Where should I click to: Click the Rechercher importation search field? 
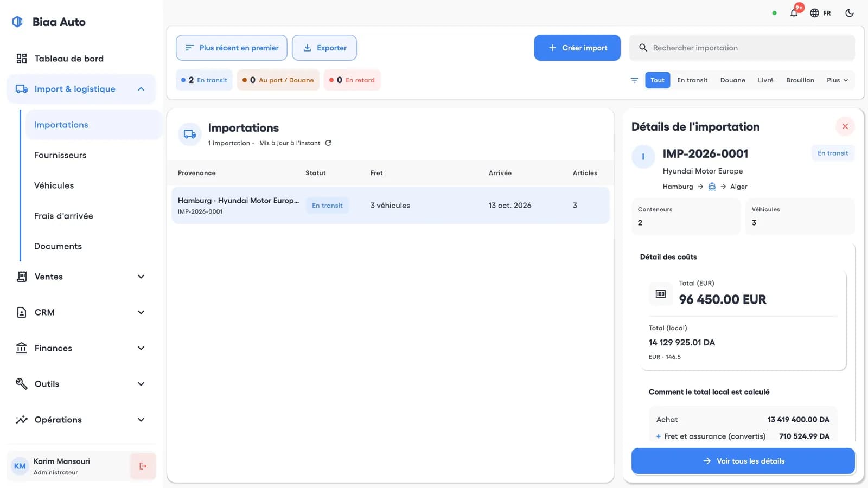point(742,48)
